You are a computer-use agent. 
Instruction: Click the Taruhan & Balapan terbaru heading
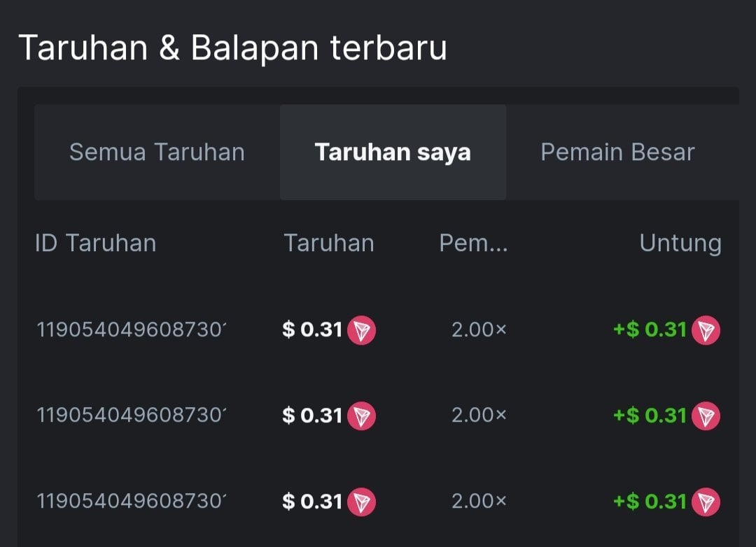pos(232,49)
